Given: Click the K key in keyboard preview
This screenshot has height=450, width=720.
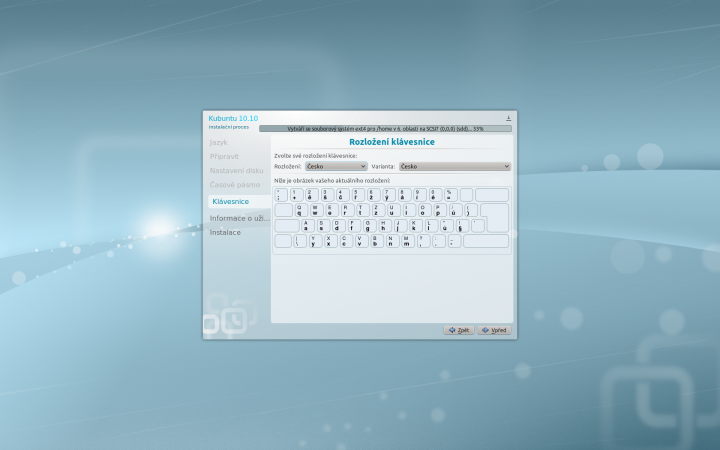Looking at the screenshot, I should 416,225.
